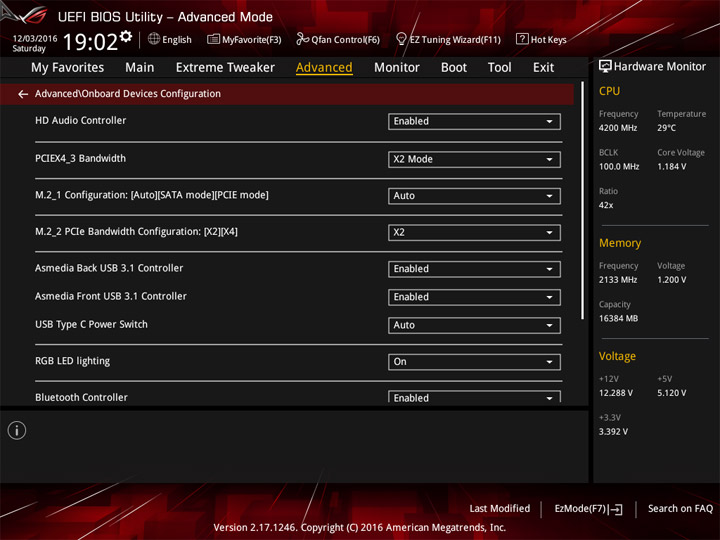Click the EZ Tuning Wizard bulb icon

[401, 39]
